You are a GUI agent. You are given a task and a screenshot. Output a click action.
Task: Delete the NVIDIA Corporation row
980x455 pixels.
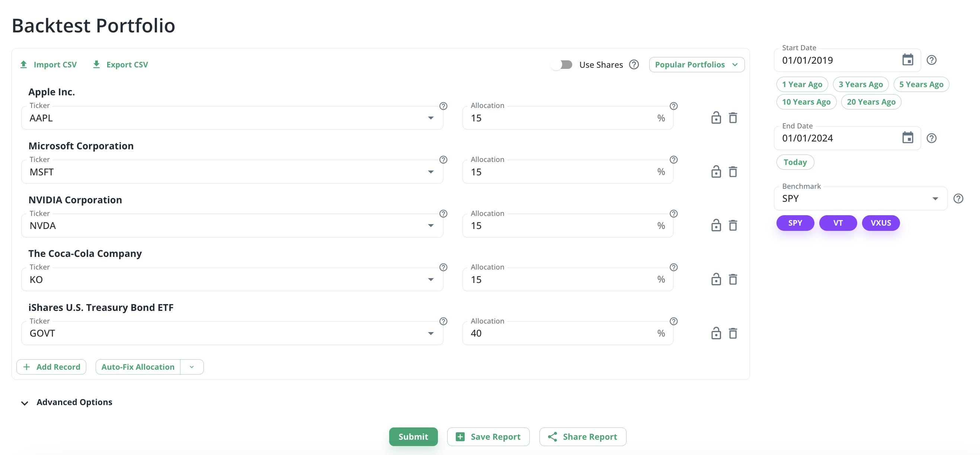click(x=733, y=225)
